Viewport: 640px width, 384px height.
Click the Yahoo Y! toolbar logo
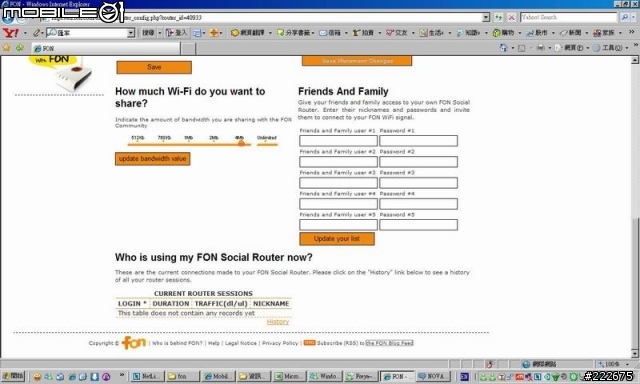10,33
